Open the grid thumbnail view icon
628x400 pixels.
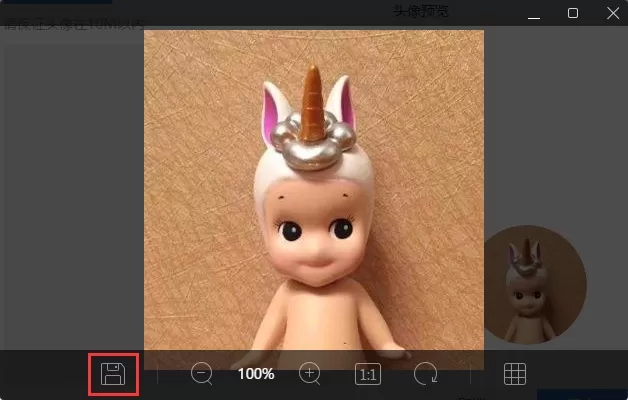(515, 374)
